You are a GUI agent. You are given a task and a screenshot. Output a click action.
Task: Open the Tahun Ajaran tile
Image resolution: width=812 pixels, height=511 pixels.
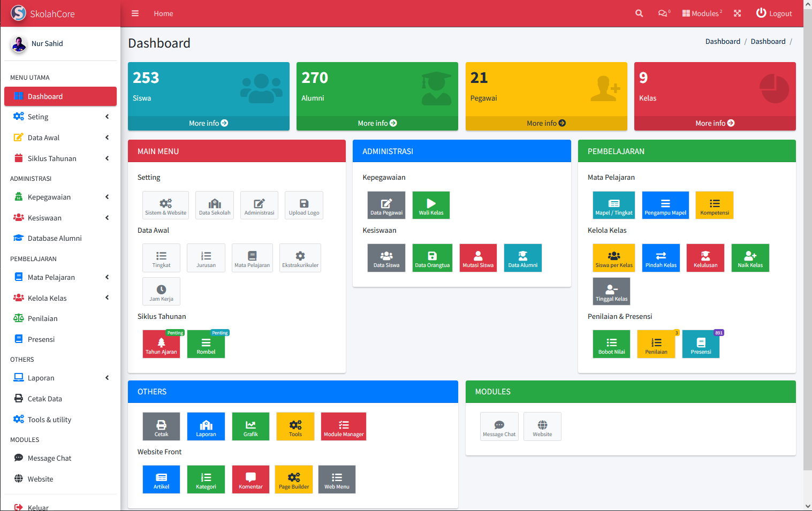161,344
